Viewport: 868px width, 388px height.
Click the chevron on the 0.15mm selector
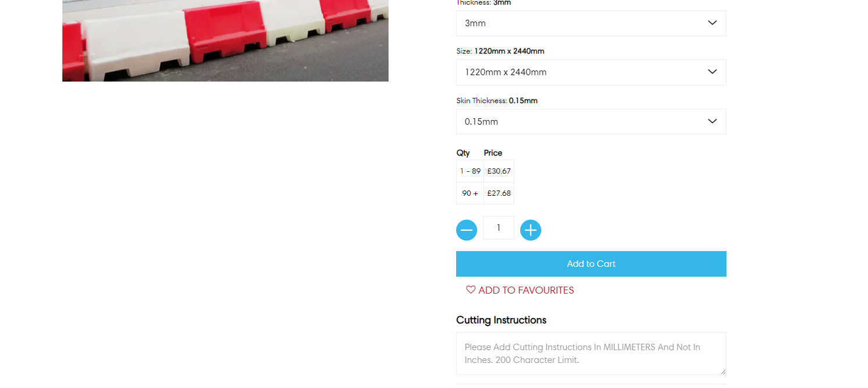[x=712, y=121]
